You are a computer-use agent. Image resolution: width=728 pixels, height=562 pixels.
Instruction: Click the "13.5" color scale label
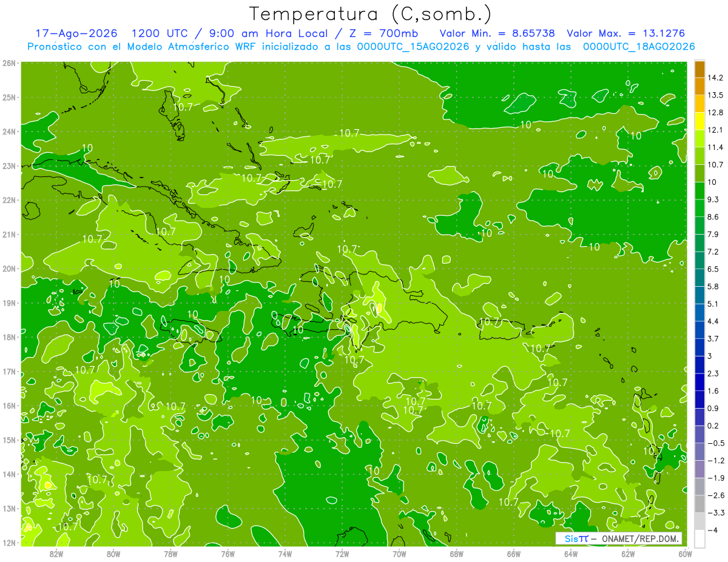tap(715, 95)
